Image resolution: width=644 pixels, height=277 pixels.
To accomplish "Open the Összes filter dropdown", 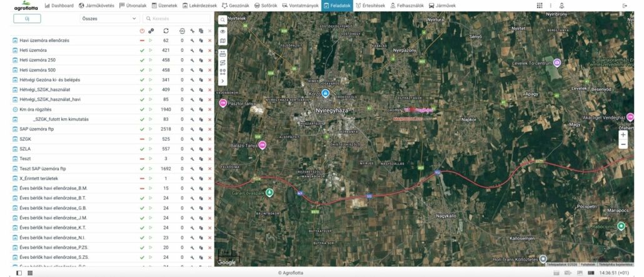I will [109, 19].
